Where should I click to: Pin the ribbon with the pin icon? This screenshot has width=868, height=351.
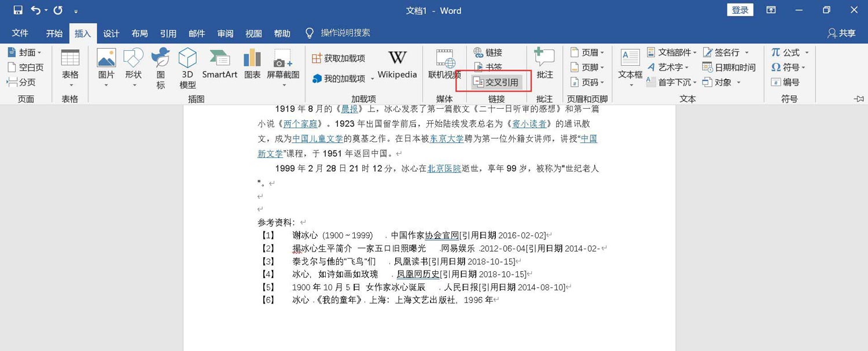(859, 99)
